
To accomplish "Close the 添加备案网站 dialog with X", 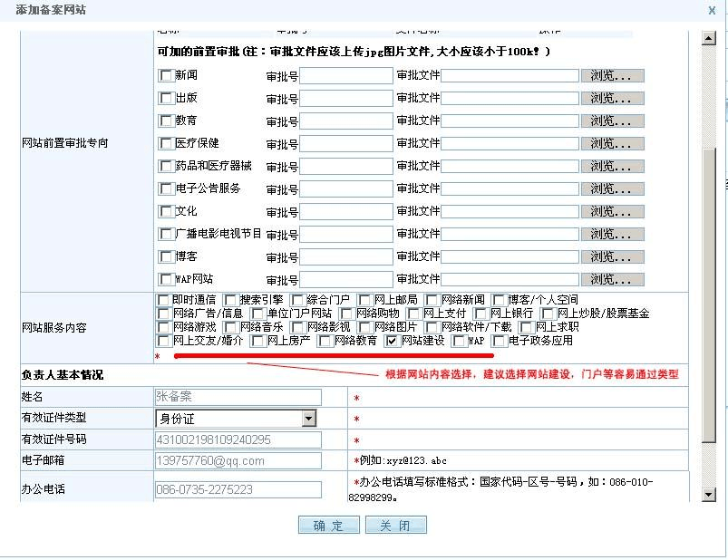I will coord(711,9).
